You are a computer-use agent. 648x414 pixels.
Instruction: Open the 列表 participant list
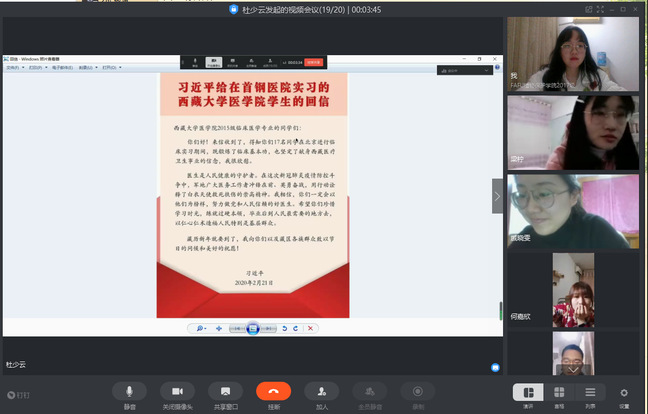click(x=590, y=393)
